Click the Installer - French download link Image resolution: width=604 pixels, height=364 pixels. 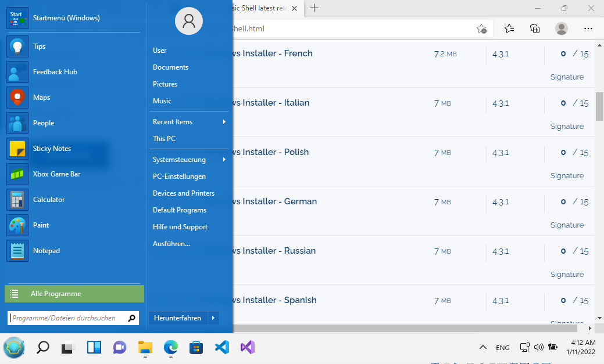273,53
